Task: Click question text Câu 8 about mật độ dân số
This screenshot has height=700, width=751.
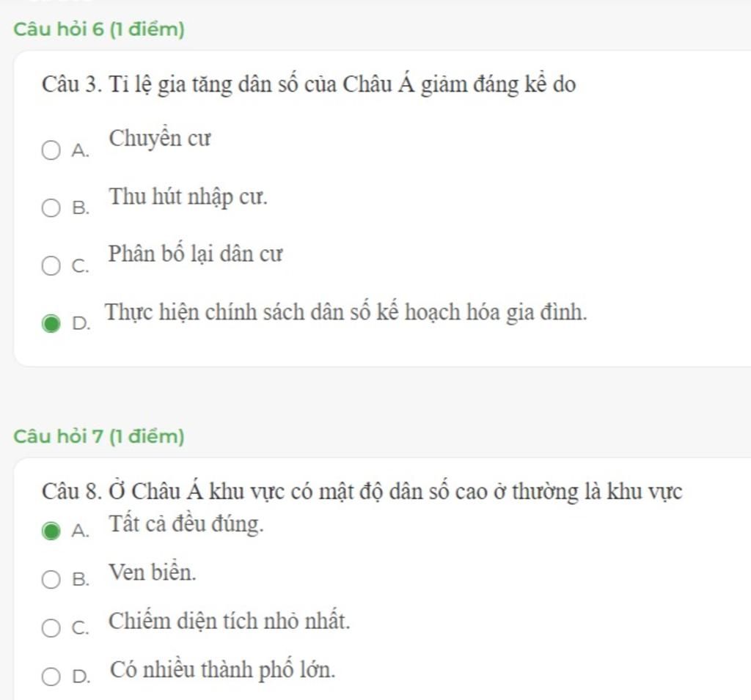Action: [x=362, y=492]
